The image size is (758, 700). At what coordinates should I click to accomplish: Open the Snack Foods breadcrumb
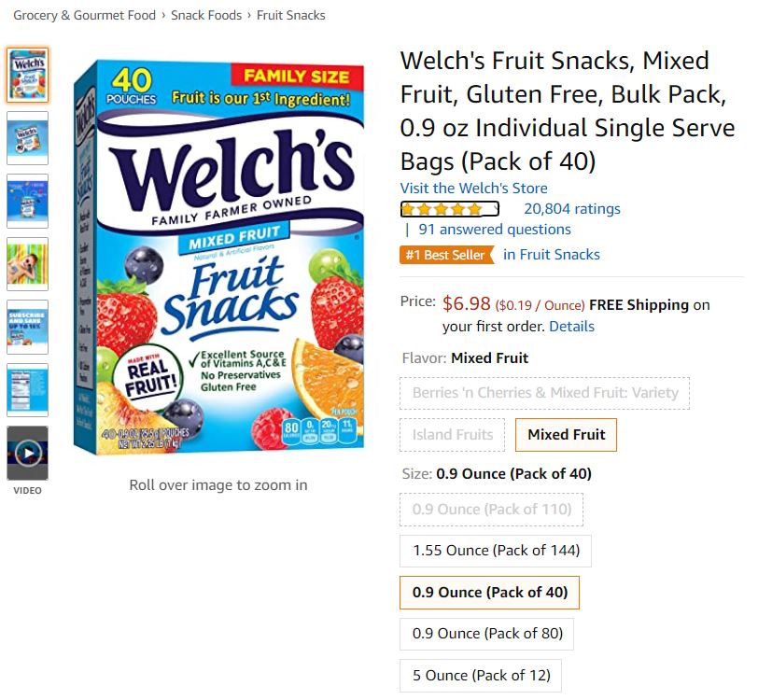coord(205,16)
